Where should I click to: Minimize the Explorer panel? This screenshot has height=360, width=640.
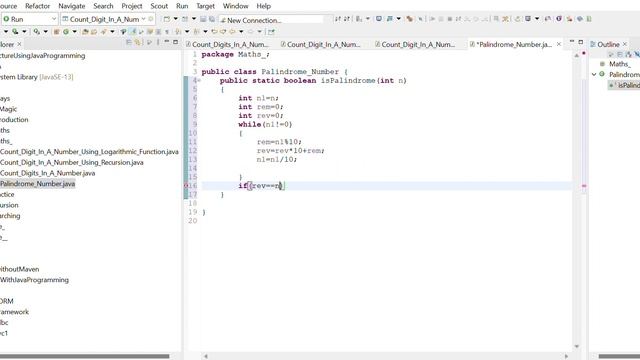167,42
